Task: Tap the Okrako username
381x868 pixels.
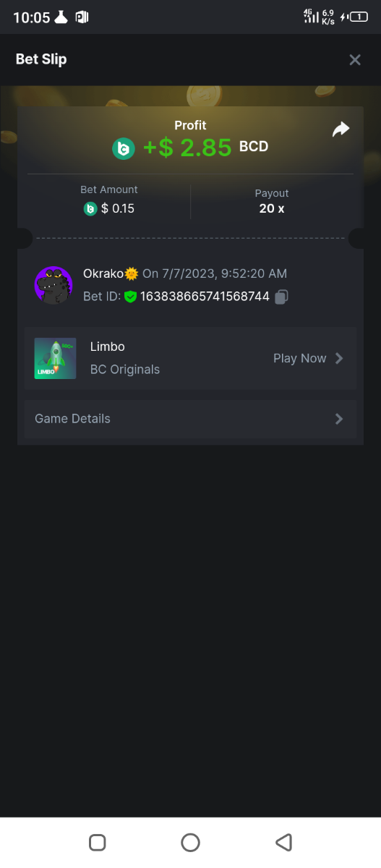Action: [103, 273]
